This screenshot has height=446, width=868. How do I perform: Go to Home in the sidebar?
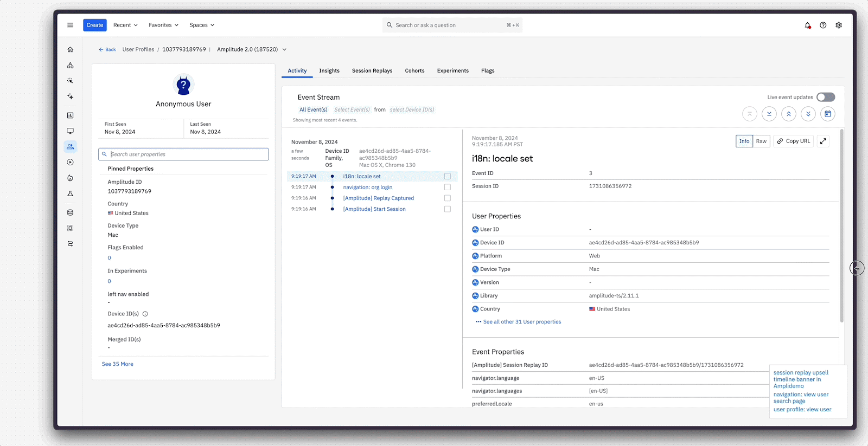[x=70, y=49]
